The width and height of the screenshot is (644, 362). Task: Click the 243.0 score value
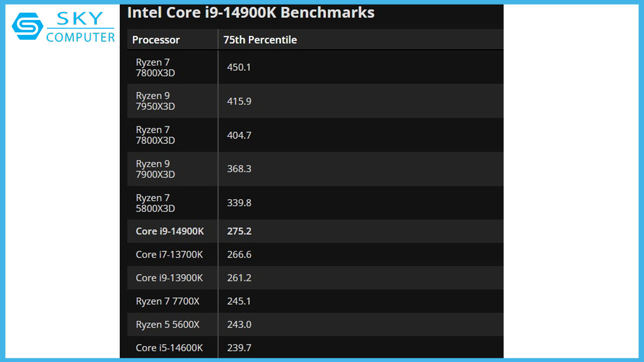tap(239, 324)
